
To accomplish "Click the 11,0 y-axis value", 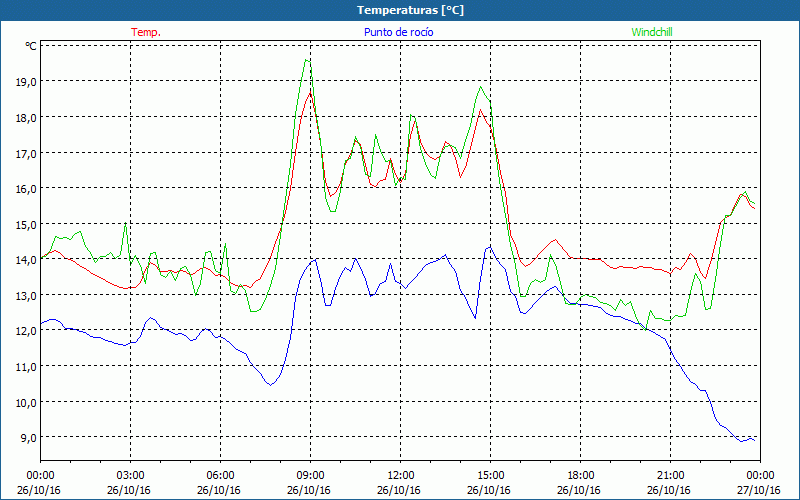I will point(27,366).
